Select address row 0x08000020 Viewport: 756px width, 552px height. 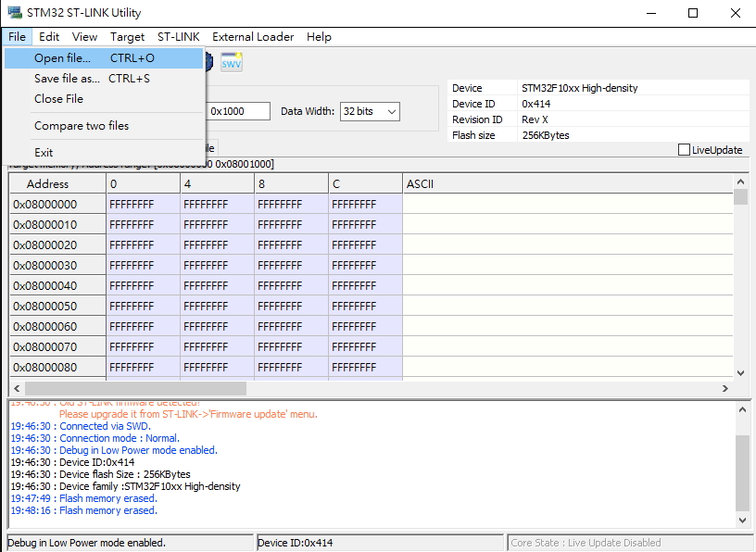coord(57,245)
